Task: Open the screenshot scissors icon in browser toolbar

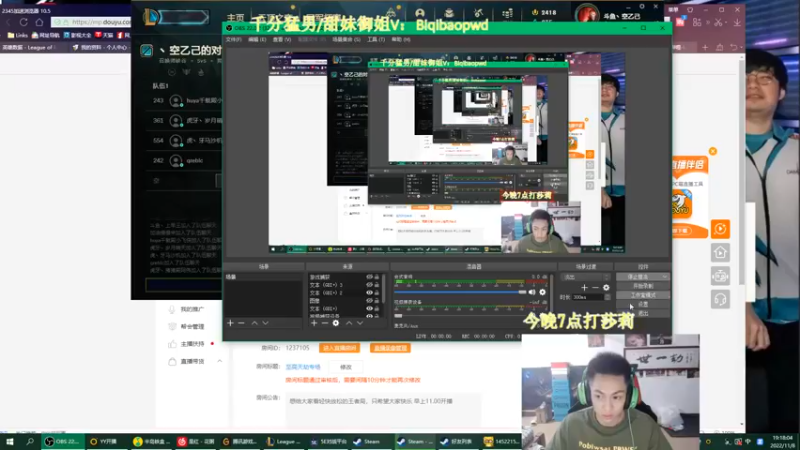Action: click(x=718, y=22)
